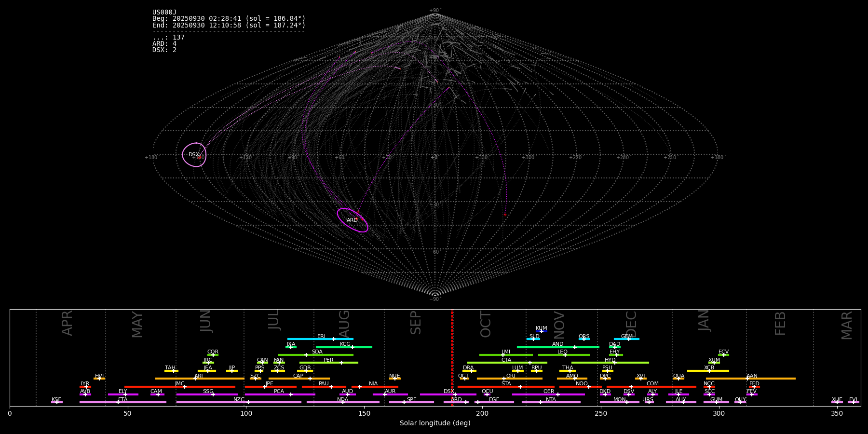Select the DRA shower label in the timeline
The width and height of the screenshot is (868, 434).
point(468,368)
